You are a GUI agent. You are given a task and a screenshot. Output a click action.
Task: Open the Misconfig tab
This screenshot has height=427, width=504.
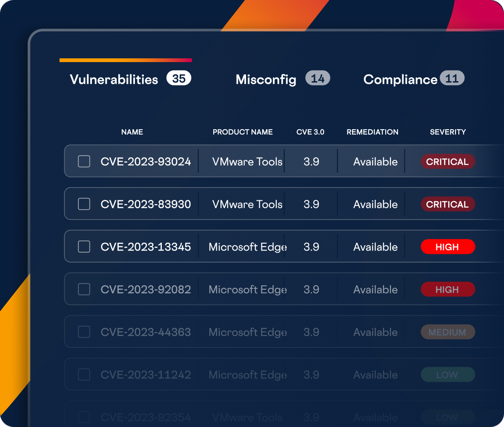click(266, 80)
